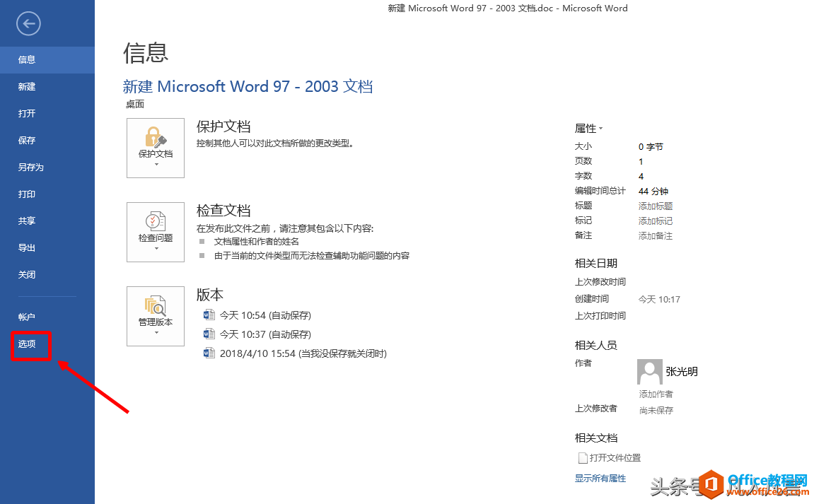Open version 今天 10:54 (自动保存)
814x504 pixels.
265,315
